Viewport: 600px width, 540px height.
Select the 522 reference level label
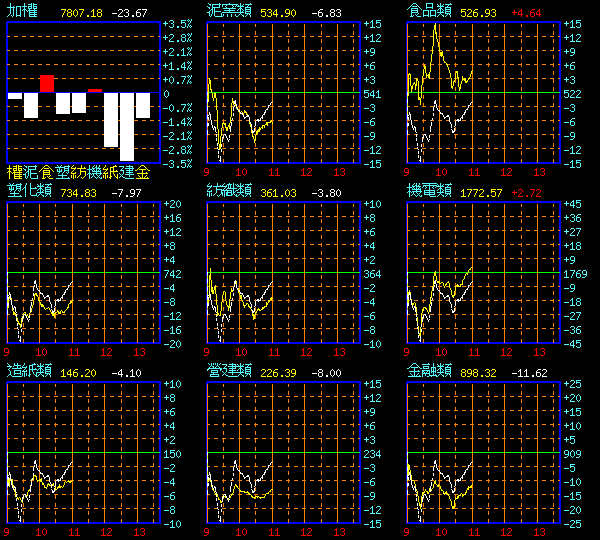(572, 94)
